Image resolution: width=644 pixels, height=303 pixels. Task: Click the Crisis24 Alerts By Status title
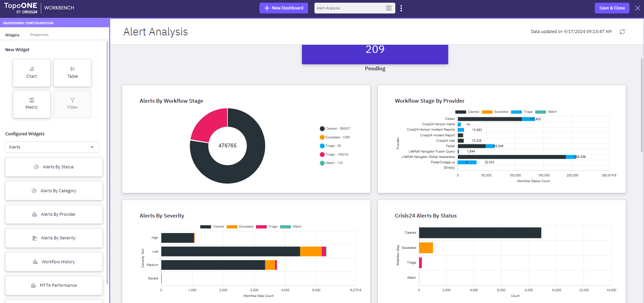pyautogui.click(x=426, y=216)
